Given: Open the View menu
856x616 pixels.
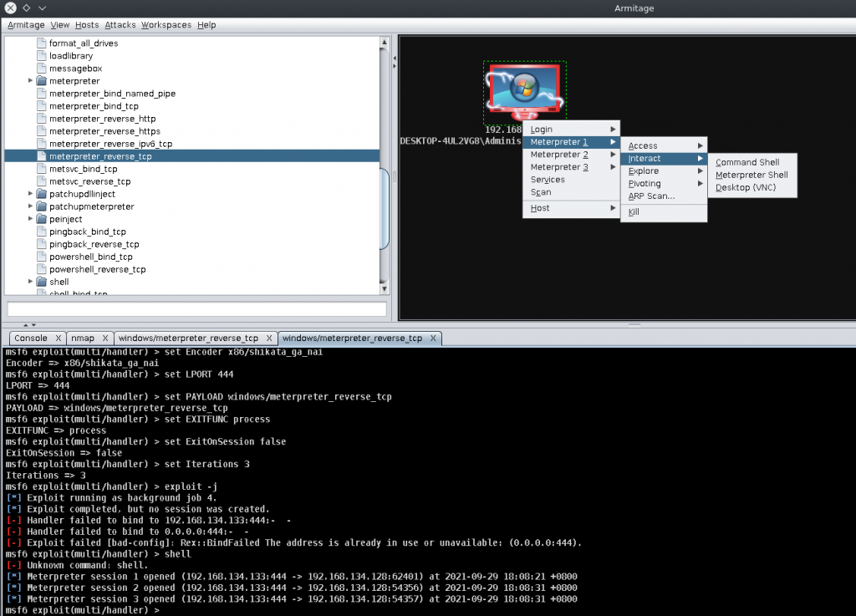Looking at the screenshot, I should 60,24.
